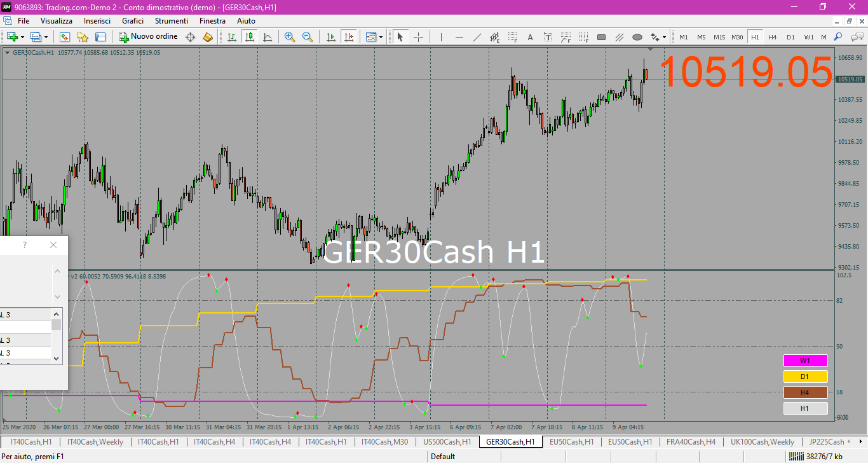Open the search magnifier icon

pyautogui.click(x=838, y=37)
